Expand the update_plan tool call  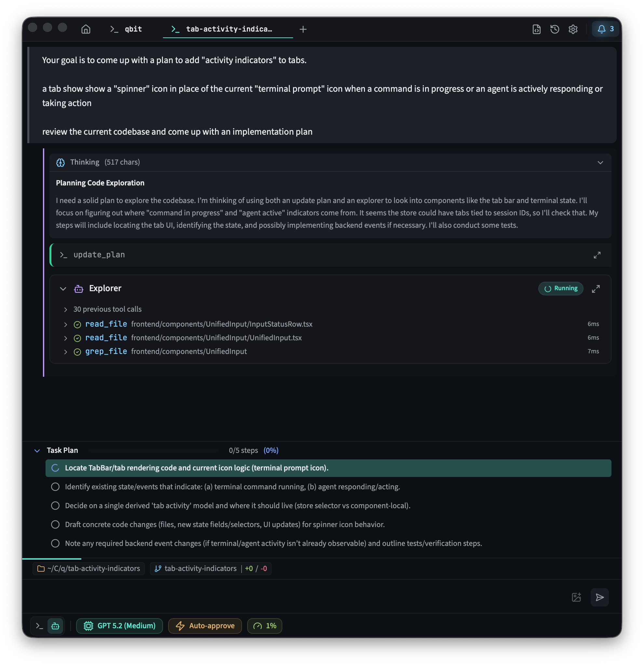coord(597,255)
